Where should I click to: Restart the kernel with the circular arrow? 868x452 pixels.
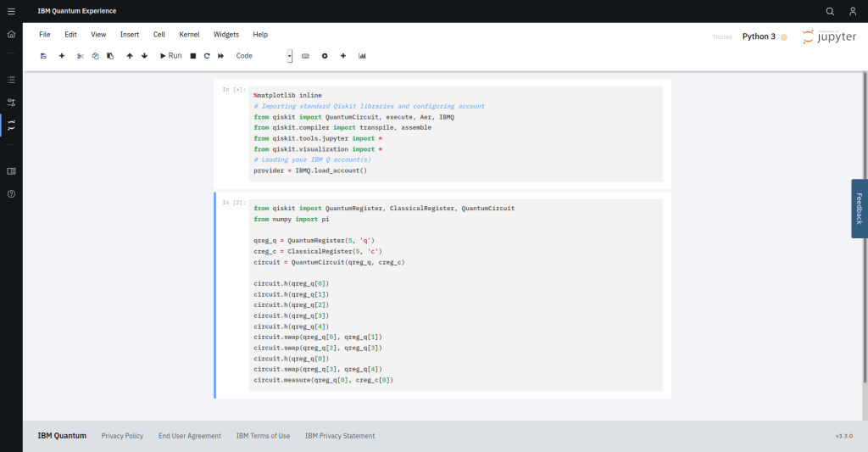pyautogui.click(x=207, y=56)
